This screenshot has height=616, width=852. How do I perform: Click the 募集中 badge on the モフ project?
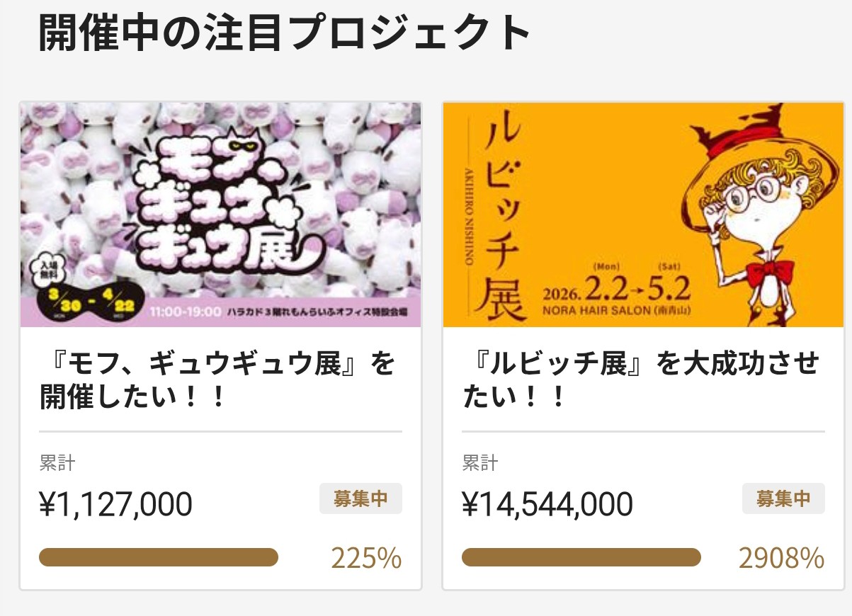(x=360, y=498)
